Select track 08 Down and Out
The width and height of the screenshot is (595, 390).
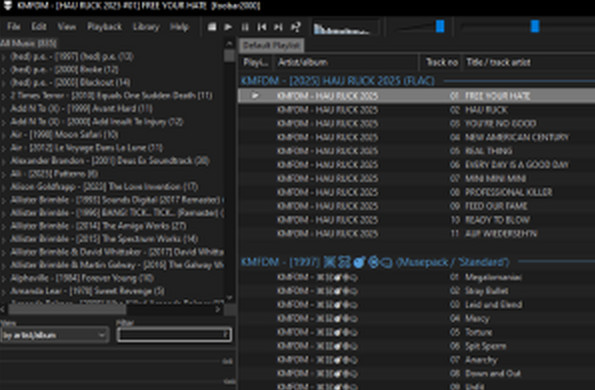[x=417, y=374]
